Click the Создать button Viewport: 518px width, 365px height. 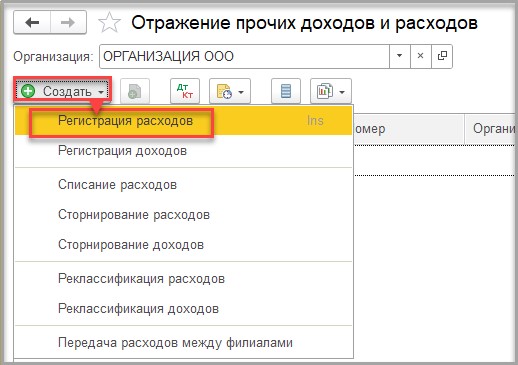[x=62, y=91]
